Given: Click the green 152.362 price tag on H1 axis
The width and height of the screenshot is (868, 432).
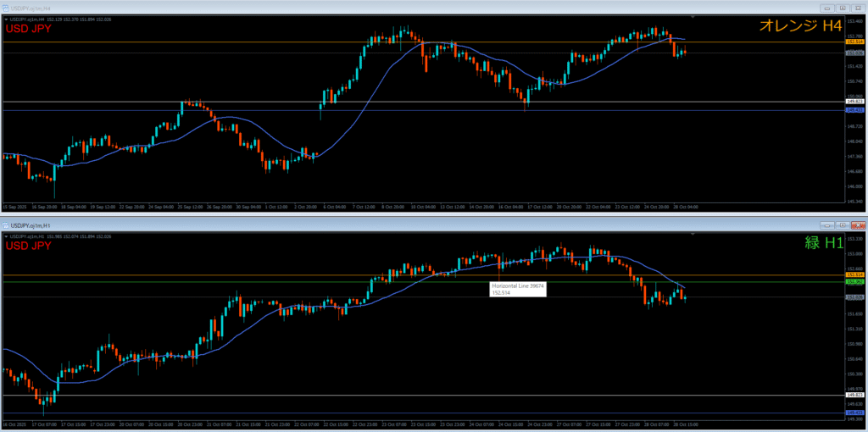Looking at the screenshot, I should [854, 282].
